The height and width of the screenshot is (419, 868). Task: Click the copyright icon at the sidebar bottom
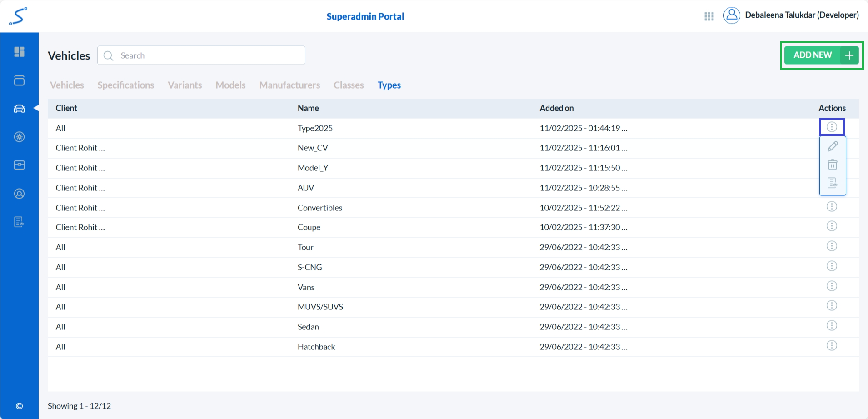point(19,406)
